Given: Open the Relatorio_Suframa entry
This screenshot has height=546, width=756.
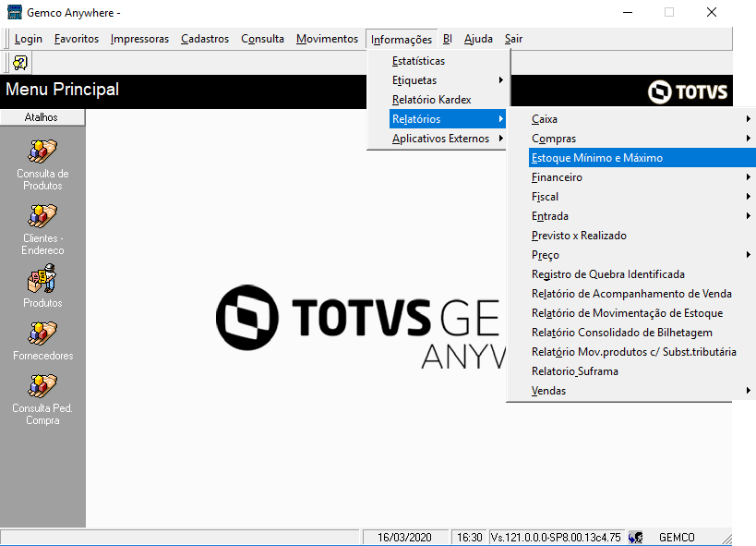Looking at the screenshot, I should point(642,371).
